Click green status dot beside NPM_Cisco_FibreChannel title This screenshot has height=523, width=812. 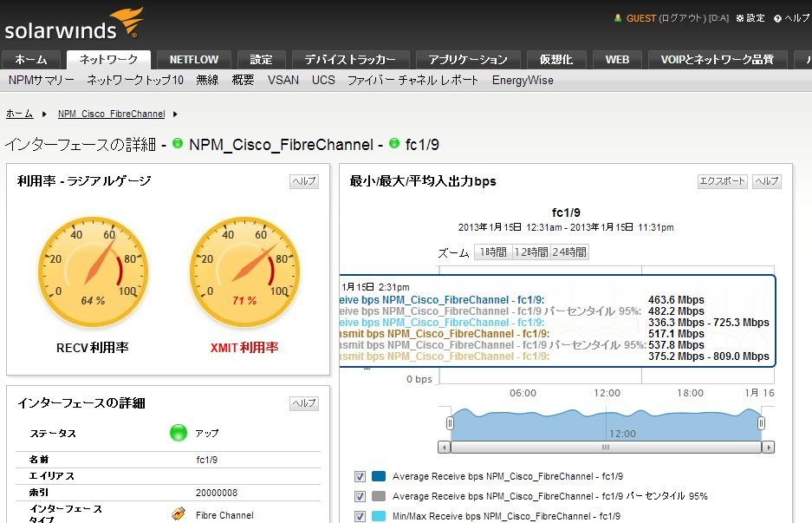(178, 144)
